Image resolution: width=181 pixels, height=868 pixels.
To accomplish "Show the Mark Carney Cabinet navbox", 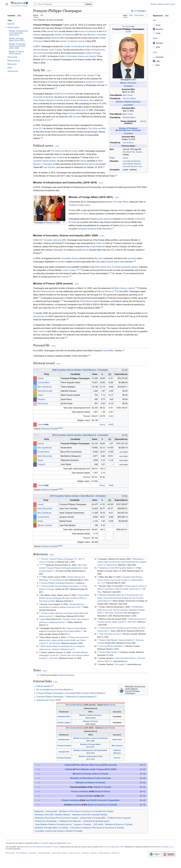I will [143, 765].
